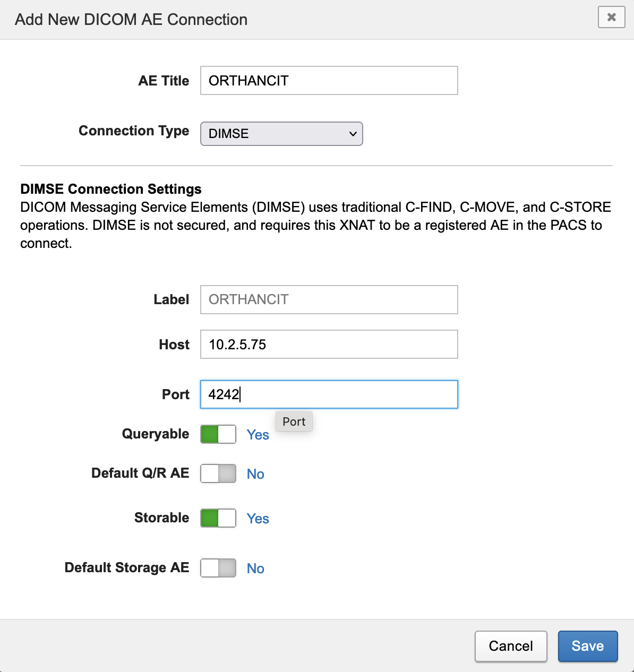Viewport: 634px width, 672px height.
Task: Click into the Port field showing 4242
Action: click(329, 394)
